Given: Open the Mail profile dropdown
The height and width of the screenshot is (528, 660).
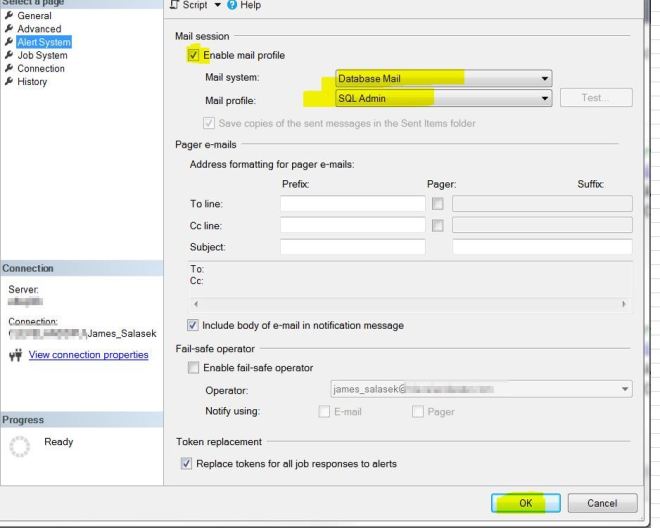Looking at the screenshot, I should (x=545, y=98).
